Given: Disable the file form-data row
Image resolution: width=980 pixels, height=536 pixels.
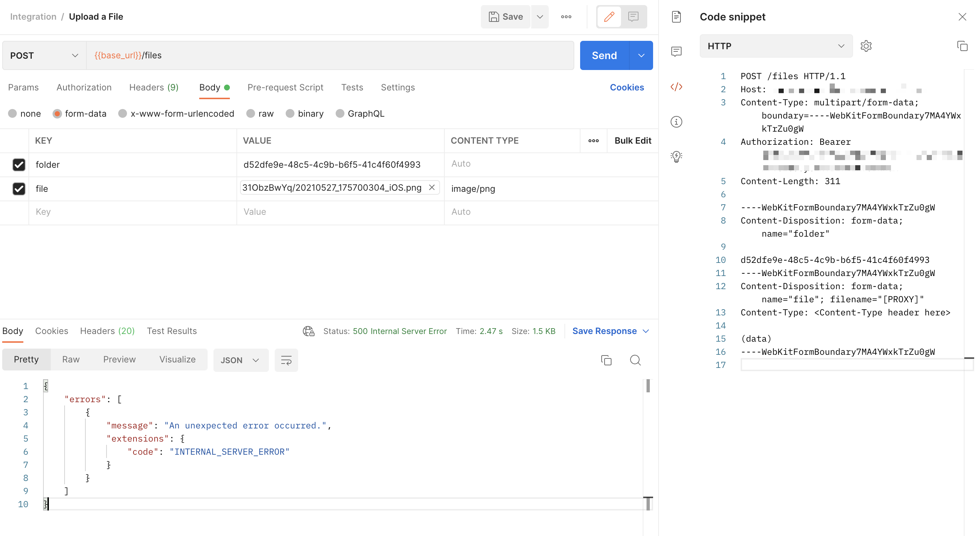Looking at the screenshot, I should [x=19, y=189].
